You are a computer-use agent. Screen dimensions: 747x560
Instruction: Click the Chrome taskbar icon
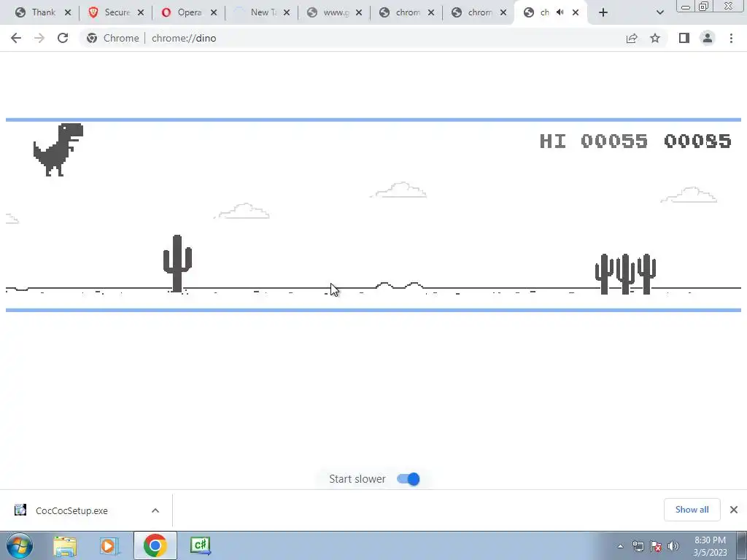pos(155,545)
